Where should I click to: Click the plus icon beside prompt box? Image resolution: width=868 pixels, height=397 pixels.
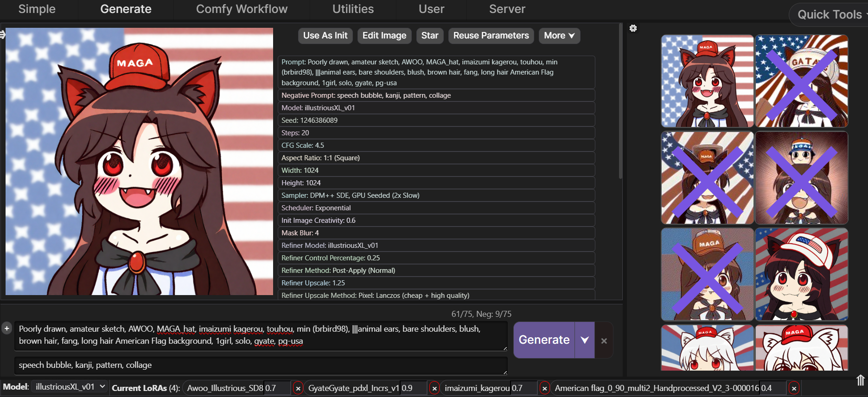[6, 328]
